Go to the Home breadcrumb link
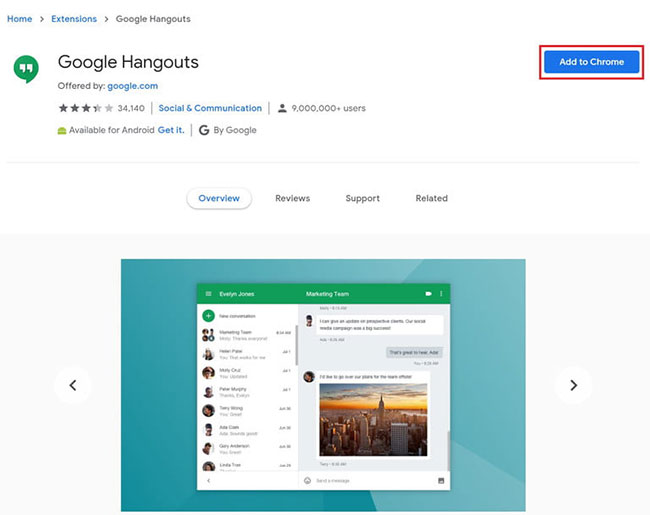Viewport: 650px width, 515px height. pos(19,19)
